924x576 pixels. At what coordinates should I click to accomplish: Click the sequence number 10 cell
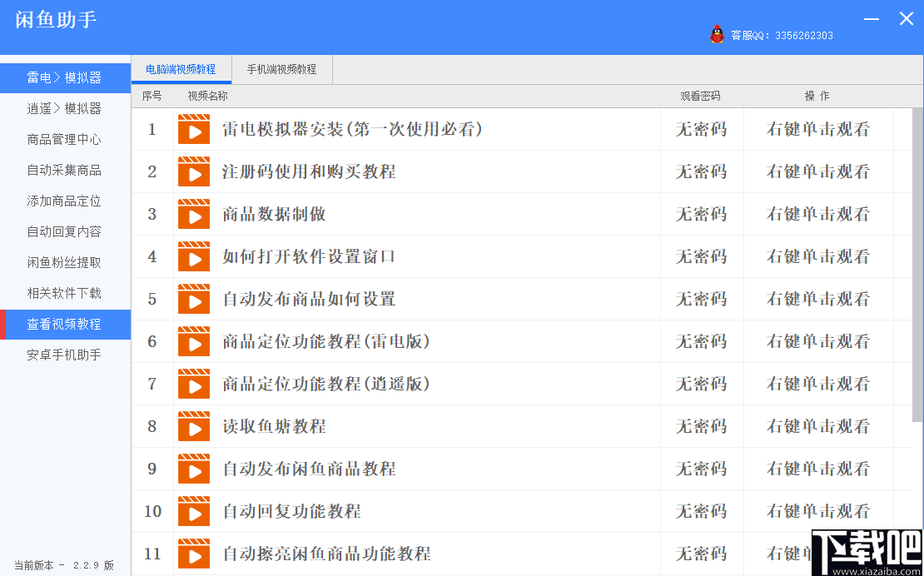[x=152, y=510]
